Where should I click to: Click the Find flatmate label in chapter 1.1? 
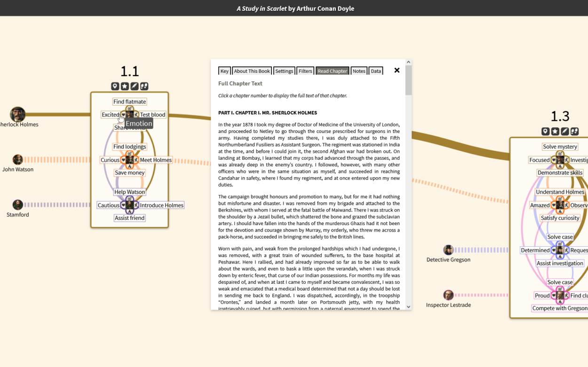click(129, 102)
